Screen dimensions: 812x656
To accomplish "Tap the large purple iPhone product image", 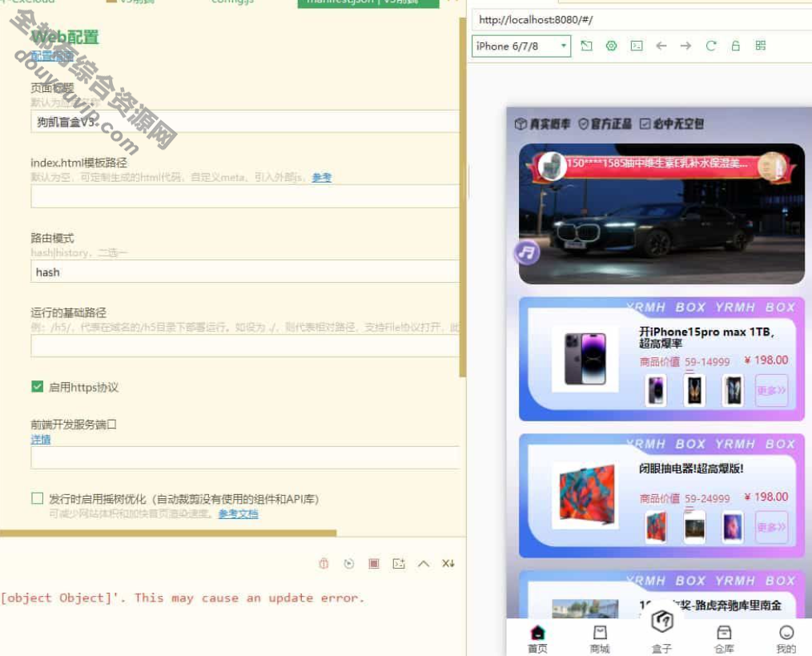I will 585,359.
